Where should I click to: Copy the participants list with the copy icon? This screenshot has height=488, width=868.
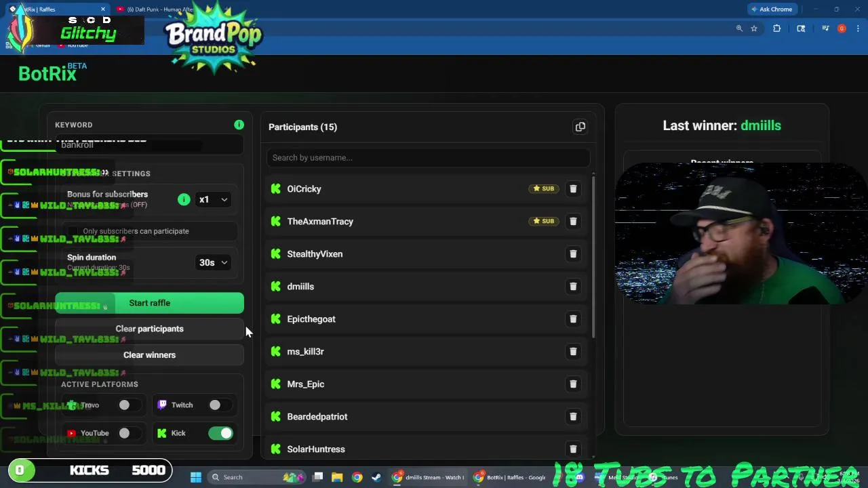point(580,127)
